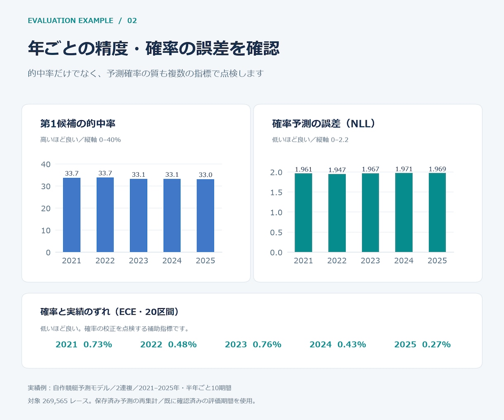Select the 10 tick on hit-rate axis
Screen dimensions: 504x420
(x=46, y=230)
